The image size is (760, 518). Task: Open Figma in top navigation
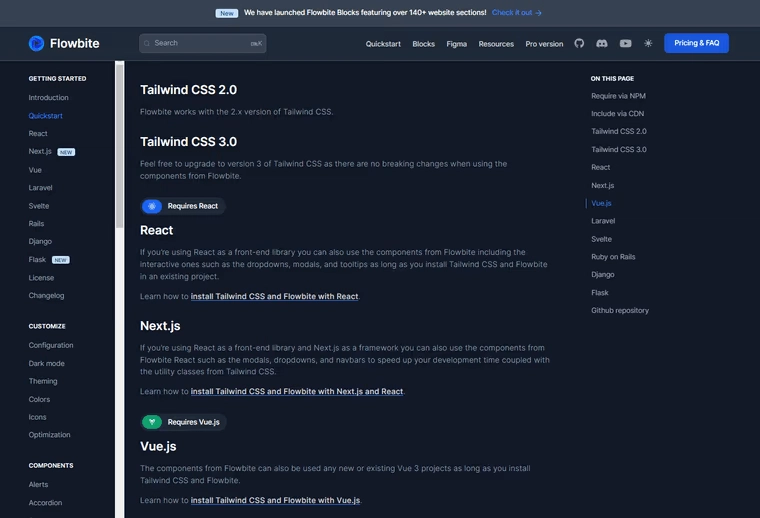(456, 44)
